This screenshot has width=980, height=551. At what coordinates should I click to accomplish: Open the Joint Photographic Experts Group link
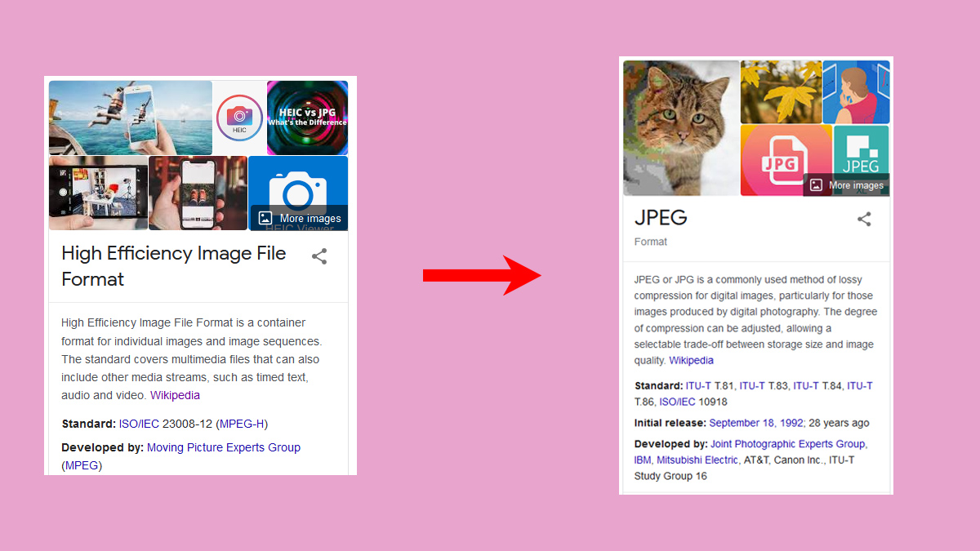pos(787,443)
